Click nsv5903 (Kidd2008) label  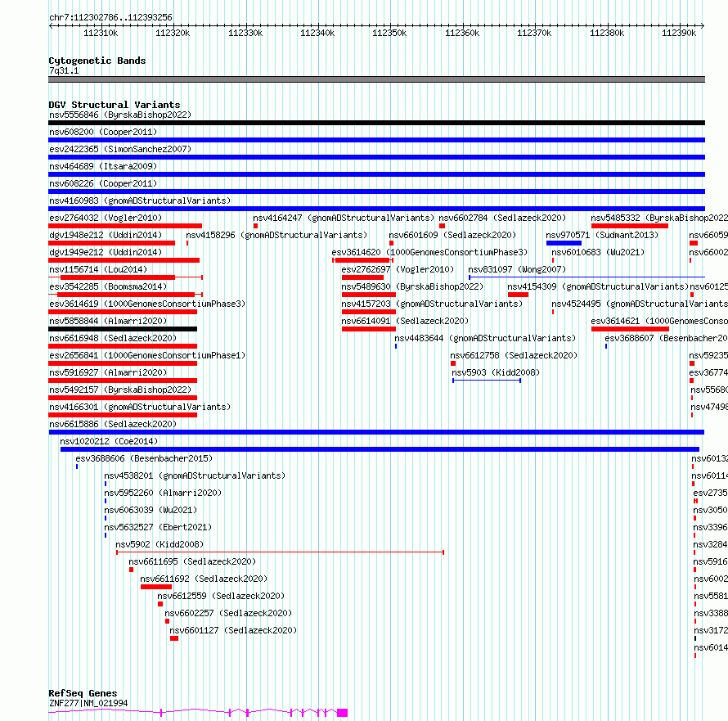pos(496,372)
